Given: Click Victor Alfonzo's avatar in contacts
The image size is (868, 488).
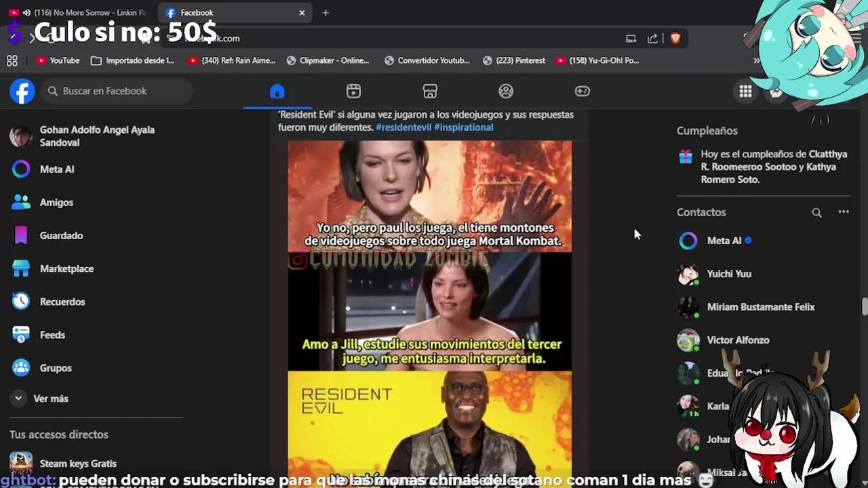Looking at the screenshot, I should 688,340.
